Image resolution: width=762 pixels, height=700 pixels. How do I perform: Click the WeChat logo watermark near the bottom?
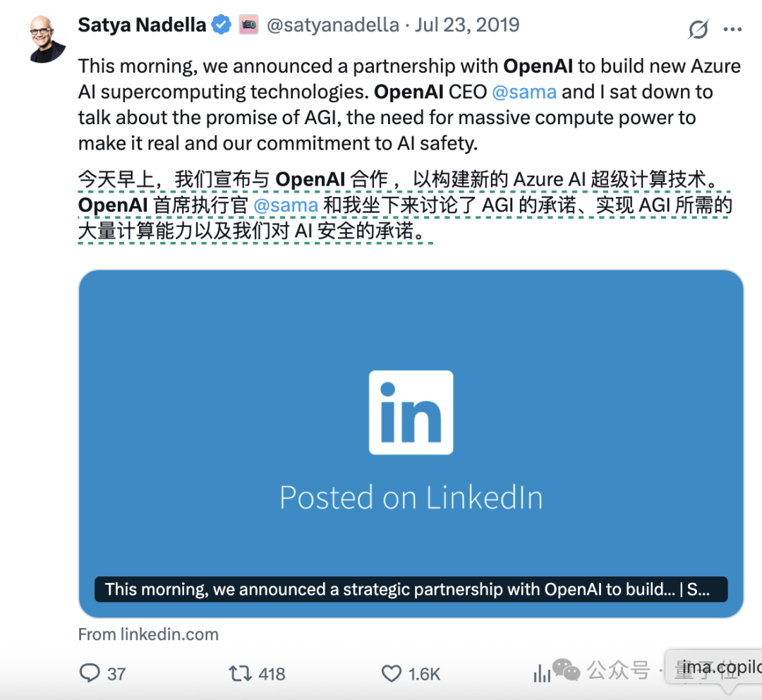[566, 669]
